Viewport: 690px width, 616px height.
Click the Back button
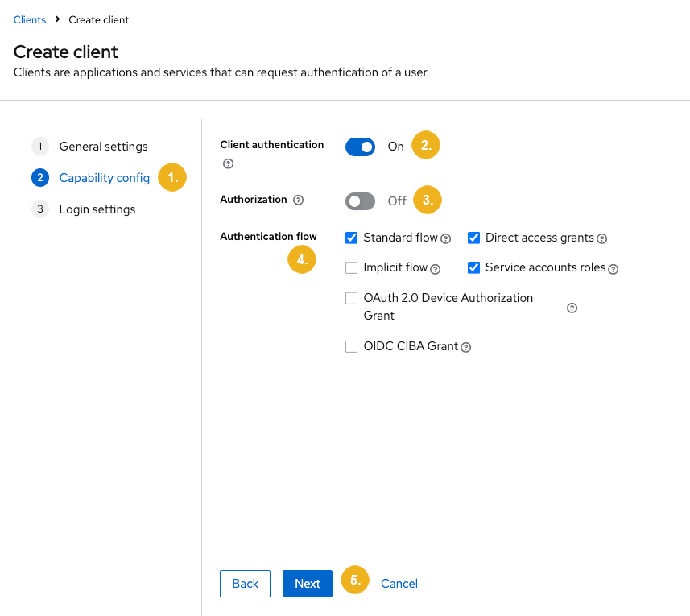click(245, 584)
